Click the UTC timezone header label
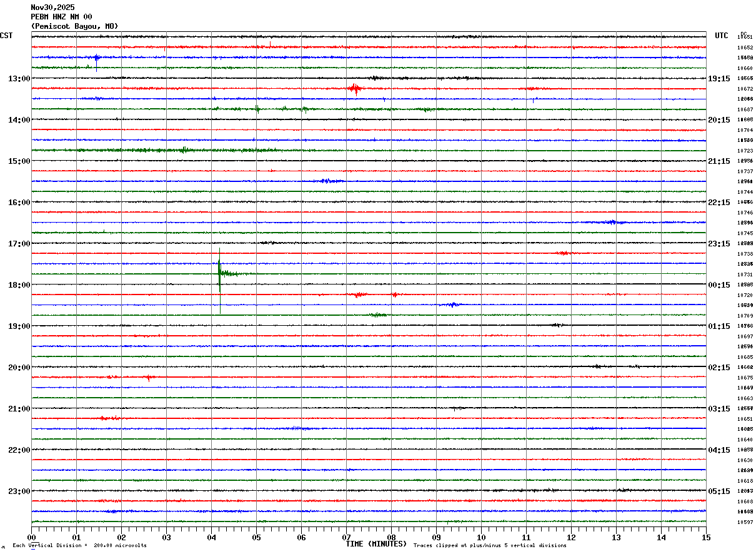Image resolution: width=756 pixels, height=554 pixels. [722, 36]
